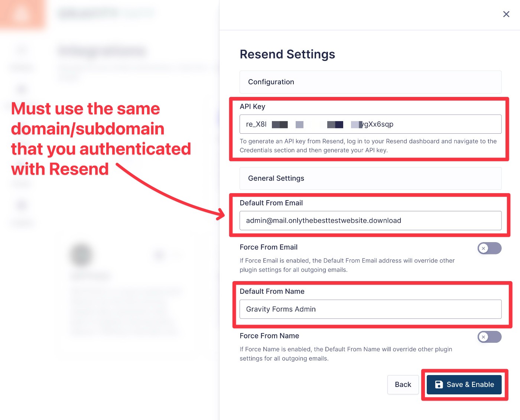Click the Resend Settings heading
520x420 pixels.
(287, 54)
